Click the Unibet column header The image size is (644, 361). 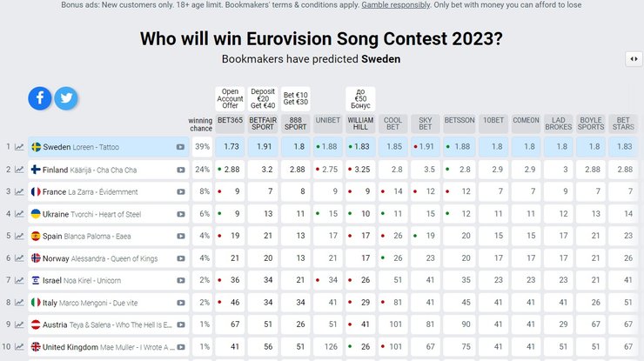(328, 124)
